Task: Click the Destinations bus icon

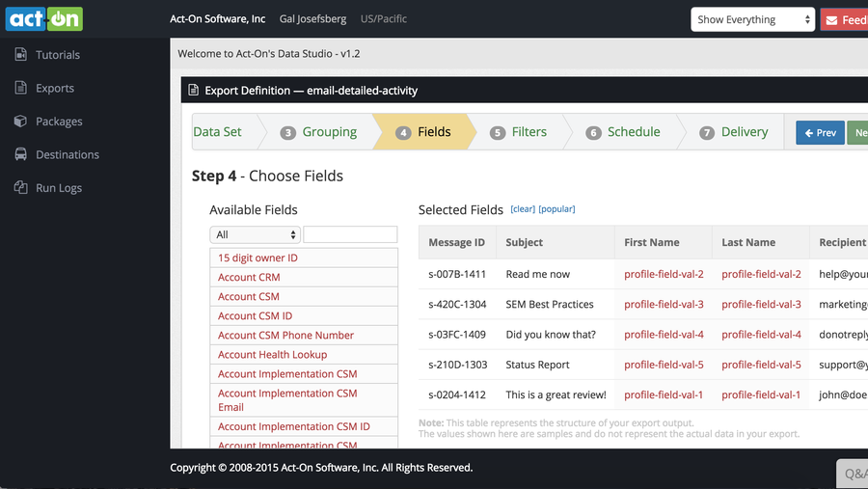Action: (20, 154)
